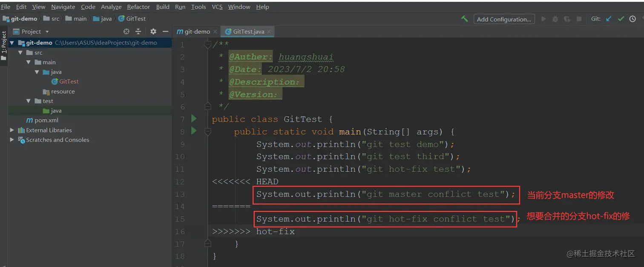Click the green hammer Build Project icon
This screenshot has width=644, height=267.
click(465, 19)
